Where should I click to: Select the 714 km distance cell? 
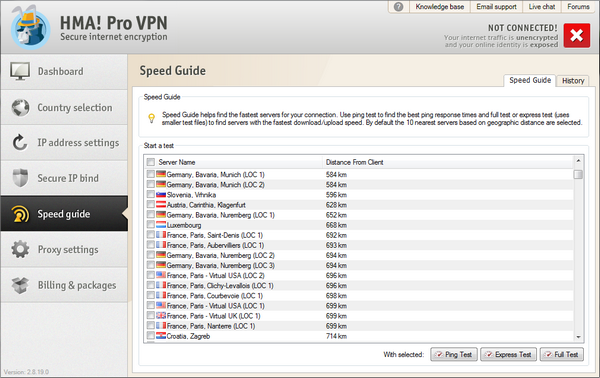pos(336,336)
